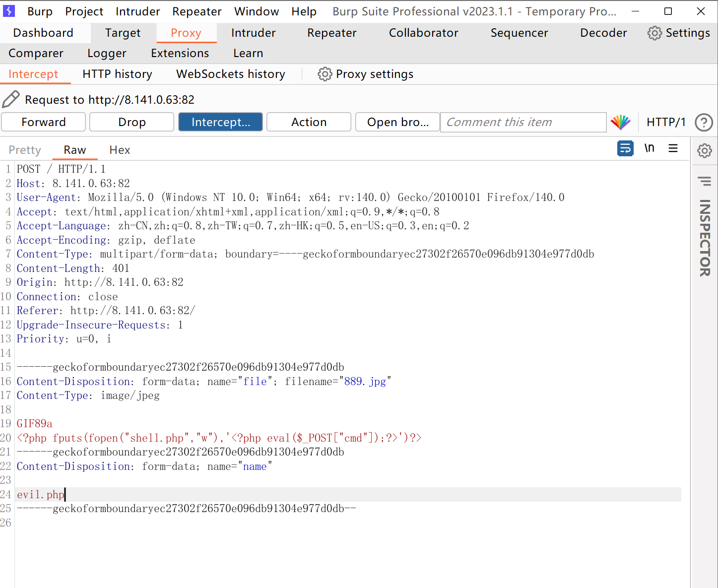Screen dimensions: 718x588
Task: Switch editor to Hex view
Action: point(120,150)
